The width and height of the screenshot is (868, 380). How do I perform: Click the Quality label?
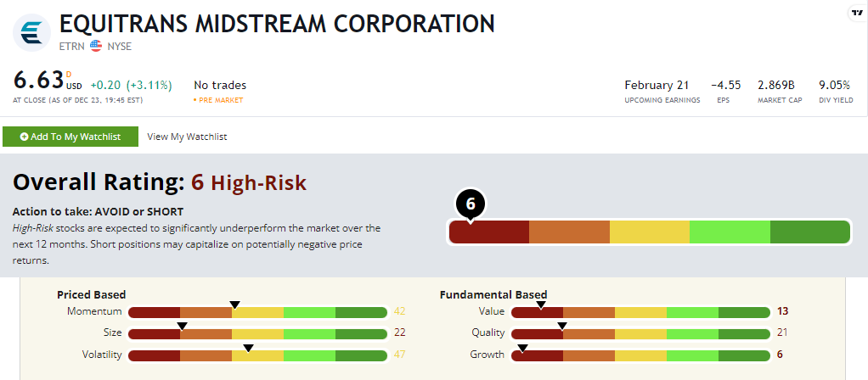click(x=488, y=333)
